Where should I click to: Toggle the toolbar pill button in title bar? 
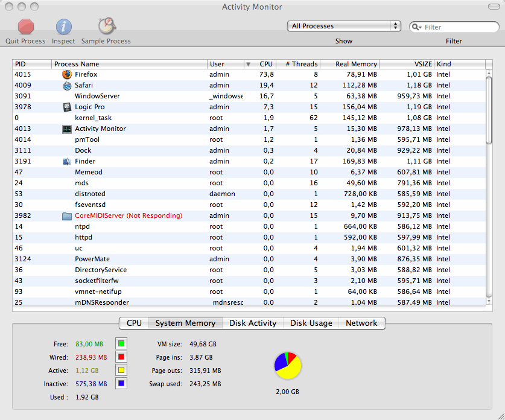point(494,7)
